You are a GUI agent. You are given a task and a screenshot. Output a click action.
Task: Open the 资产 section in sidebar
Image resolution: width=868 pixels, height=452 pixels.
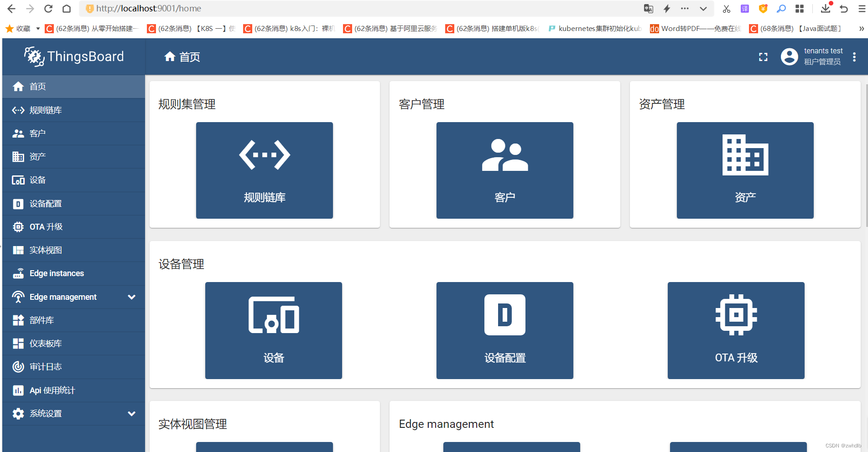click(37, 156)
